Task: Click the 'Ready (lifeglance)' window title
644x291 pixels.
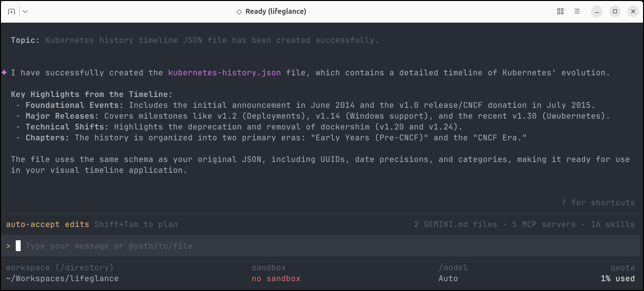Action: coord(276,11)
